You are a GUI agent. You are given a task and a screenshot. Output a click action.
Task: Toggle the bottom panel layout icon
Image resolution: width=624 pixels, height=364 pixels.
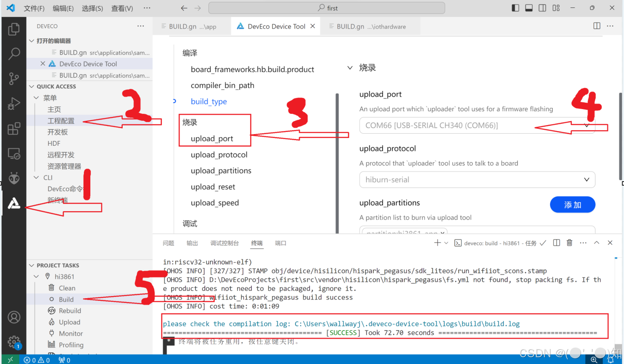click(x=529, y=8)
